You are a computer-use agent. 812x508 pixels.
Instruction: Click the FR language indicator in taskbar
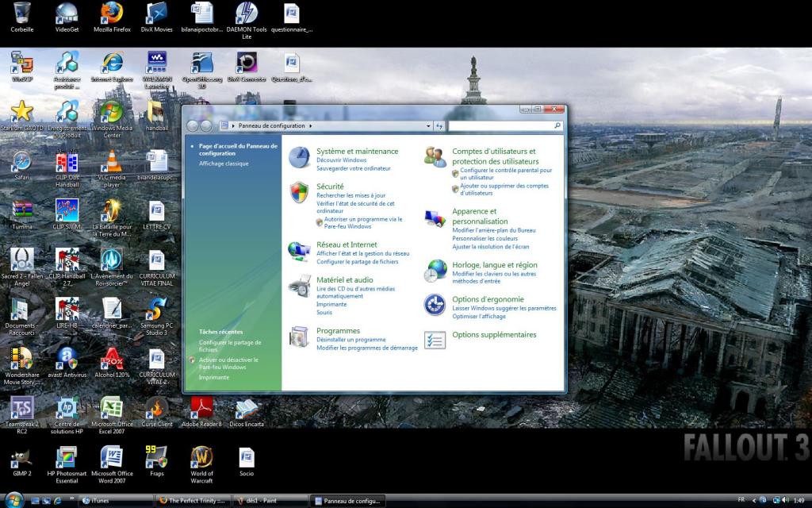tap(741, 500)
